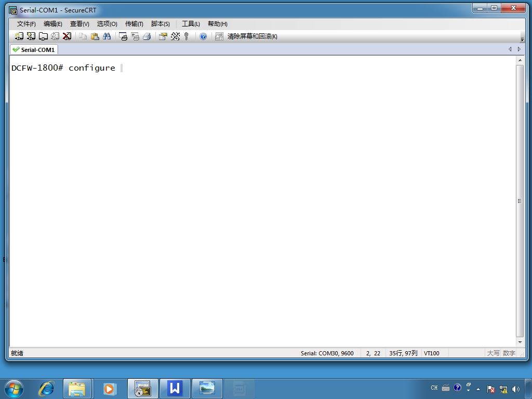Click the '2, 22' cursor position entry
Image resolution: width=532 pixels, height=399 pixels.
[x=373, y=353]
